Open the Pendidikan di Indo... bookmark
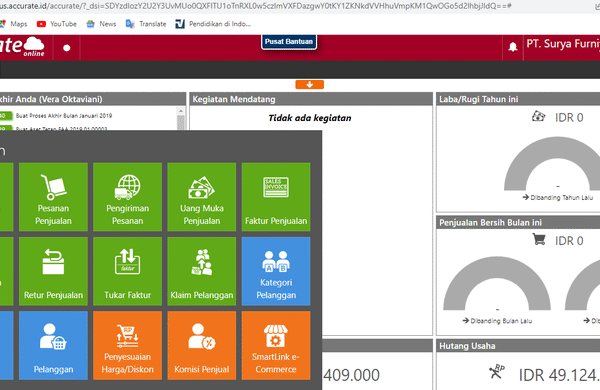The height and width of the screenshot is (390, 600). 213,24
